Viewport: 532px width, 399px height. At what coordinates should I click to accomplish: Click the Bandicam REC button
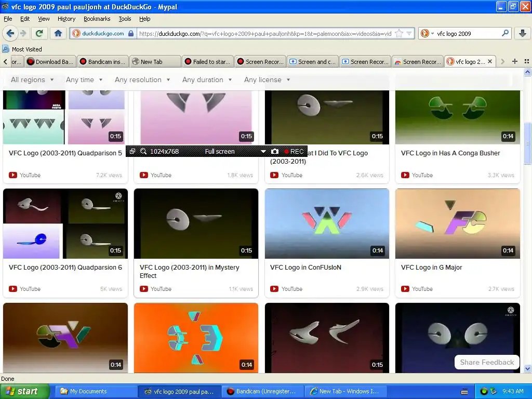294,152
